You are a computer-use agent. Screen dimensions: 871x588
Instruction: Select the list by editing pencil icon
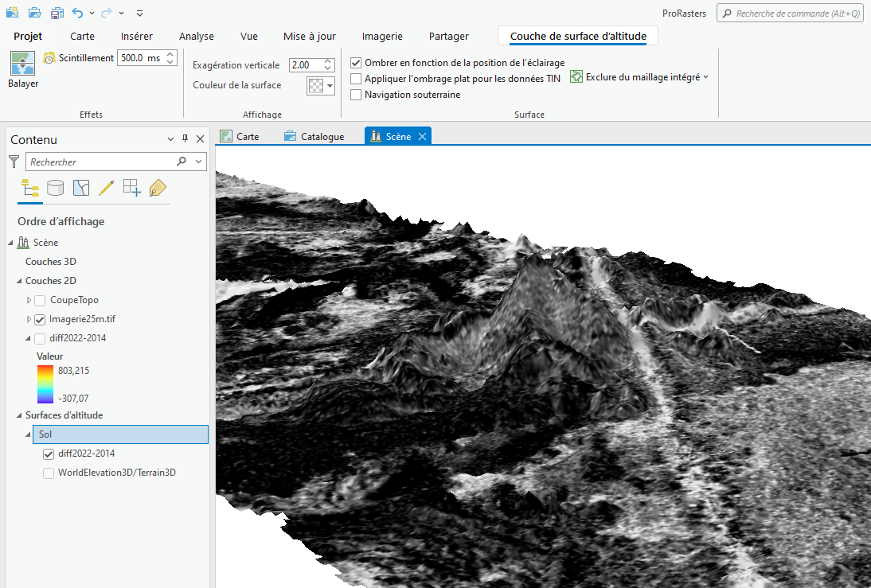click(106, 188)
